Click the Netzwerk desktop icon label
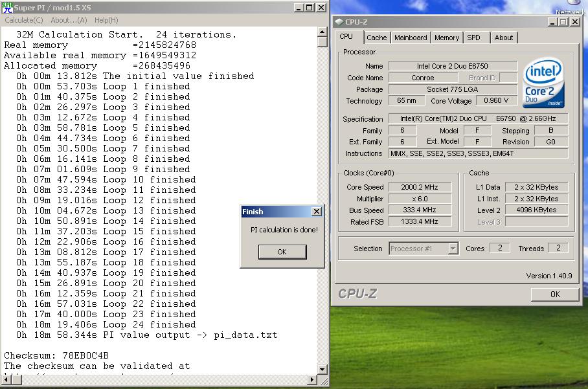 point(570,12)
